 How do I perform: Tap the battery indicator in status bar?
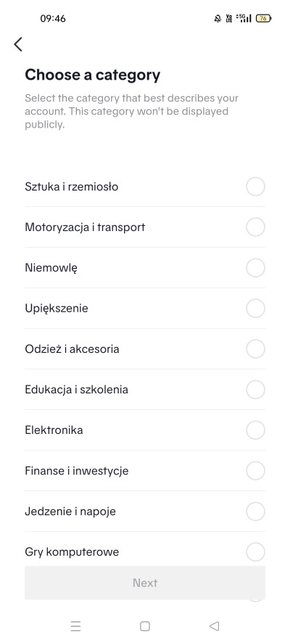pos(263,18)
